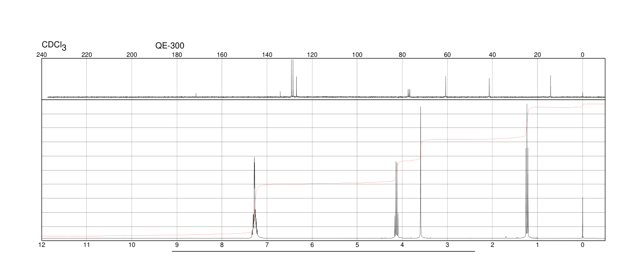Viewport: 644px width, 278px height.
Task: Click the 9 ppm label on proton axis
Action: 177,245
